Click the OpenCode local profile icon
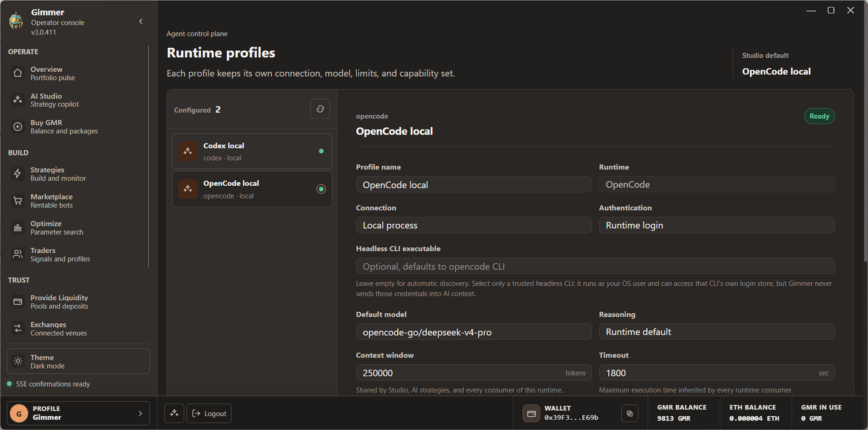Screen dimensions: 868x430 coord(187,189)
